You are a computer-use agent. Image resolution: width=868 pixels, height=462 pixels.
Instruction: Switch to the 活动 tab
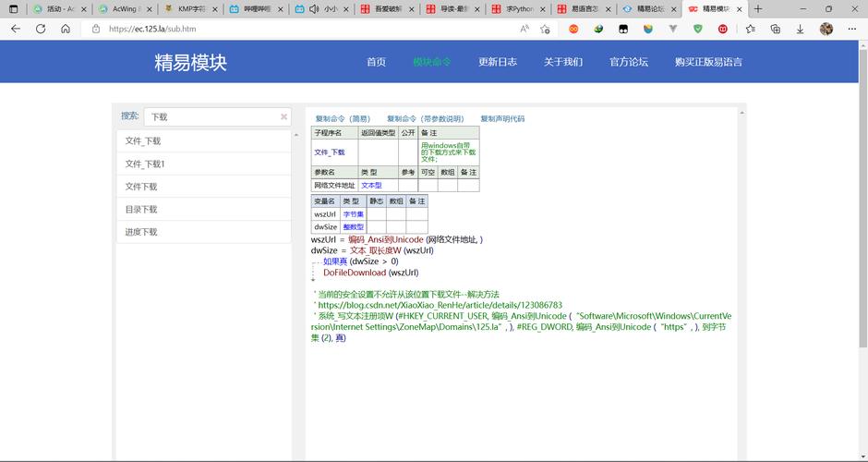(x=59, y=9)
